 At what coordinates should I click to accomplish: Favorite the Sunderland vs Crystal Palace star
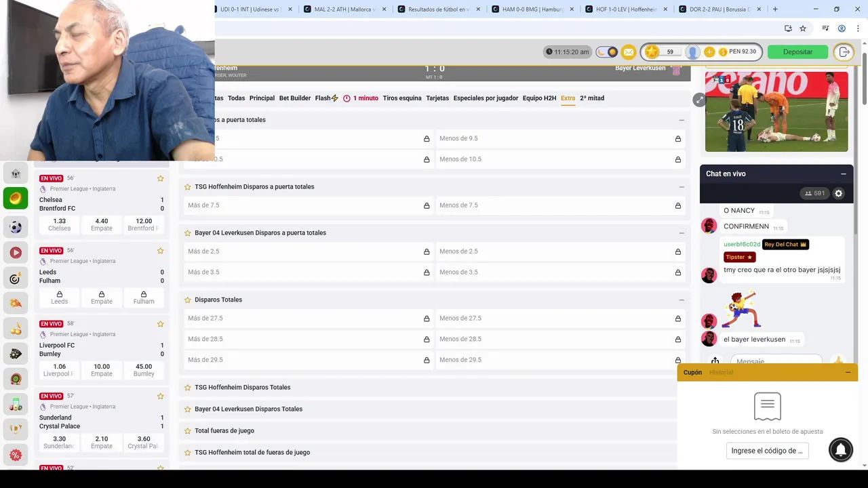161,396
